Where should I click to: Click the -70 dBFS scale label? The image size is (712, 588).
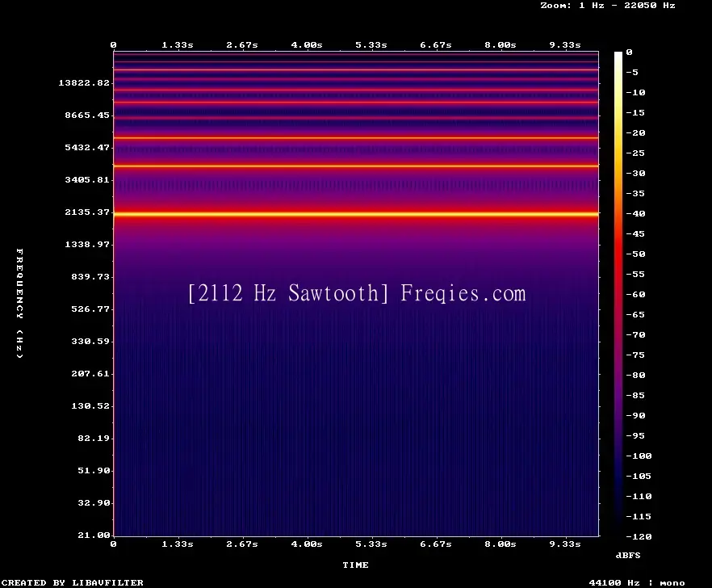click(635, 334)
